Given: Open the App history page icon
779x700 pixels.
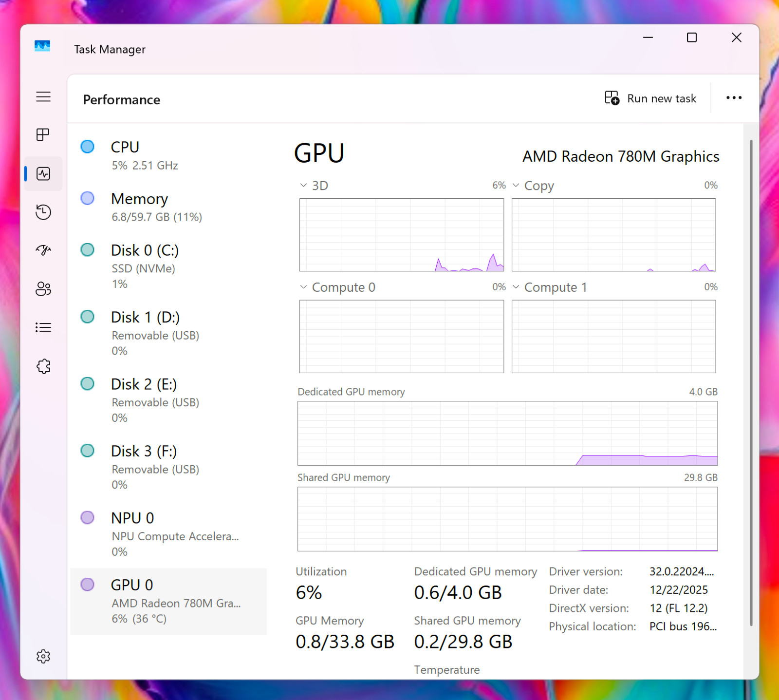Looking at the screenshot, I should tap(43, 212).
